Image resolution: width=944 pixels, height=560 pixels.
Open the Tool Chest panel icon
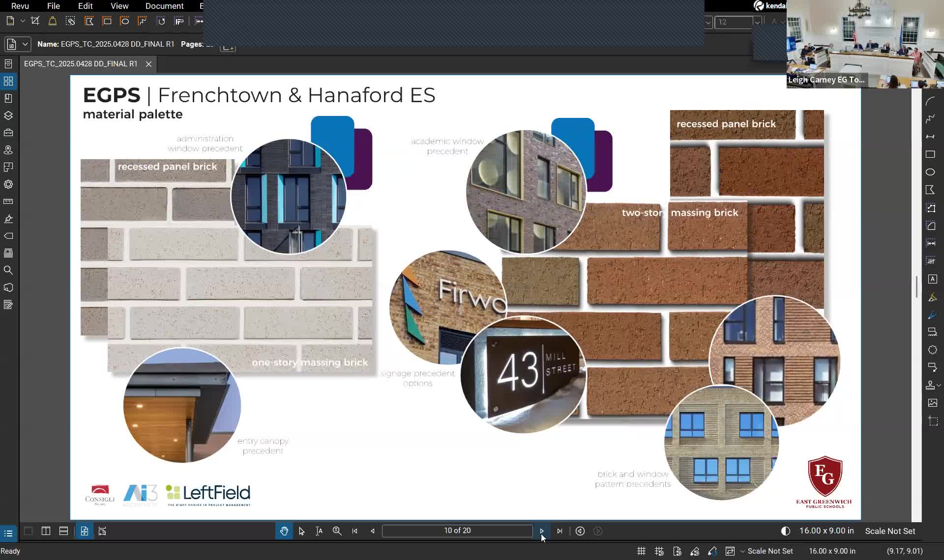tap(8, 133)
